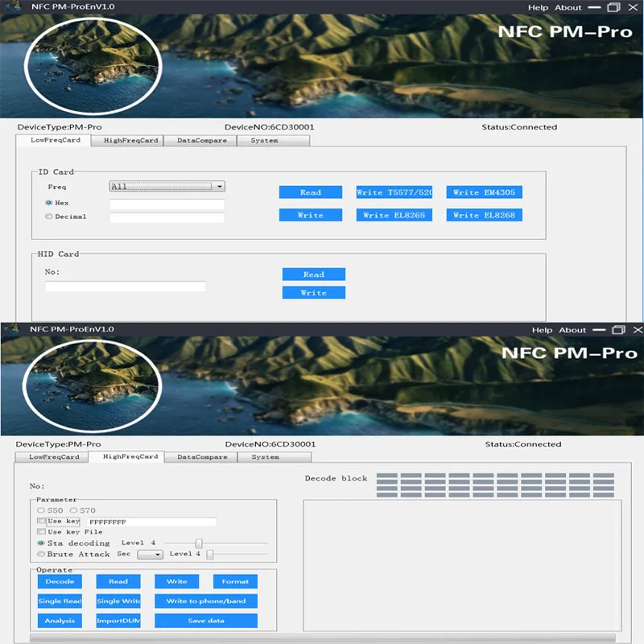The image size is (644, 644).
Task: Open About in the bottom window
Action: [x=572, y=330]
